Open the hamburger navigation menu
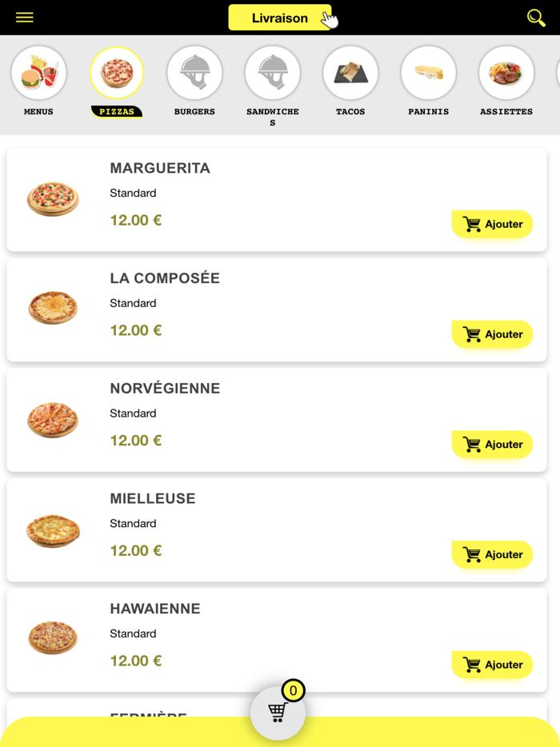560x747 pixels. 24,17
